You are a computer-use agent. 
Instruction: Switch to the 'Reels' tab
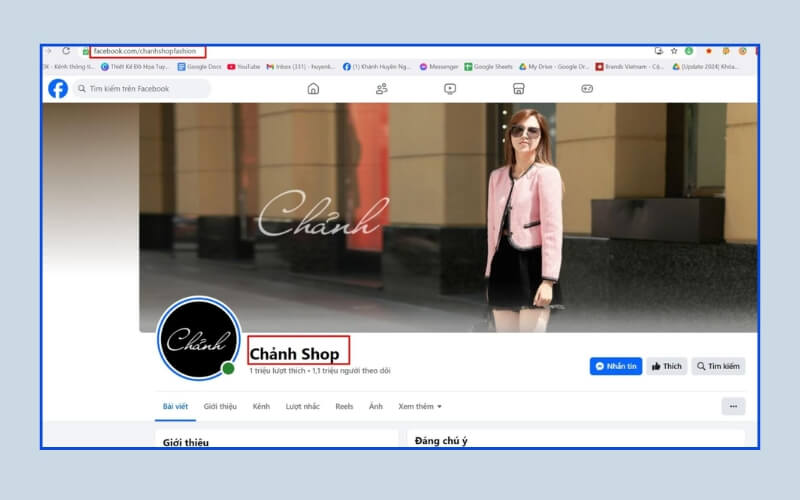[344, 407]
